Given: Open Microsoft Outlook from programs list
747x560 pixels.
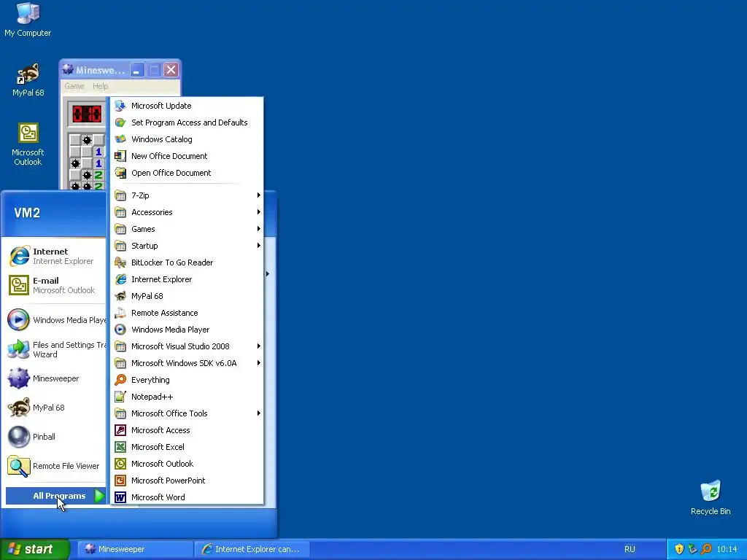Looking at the screenshot, I should (187, 464).
